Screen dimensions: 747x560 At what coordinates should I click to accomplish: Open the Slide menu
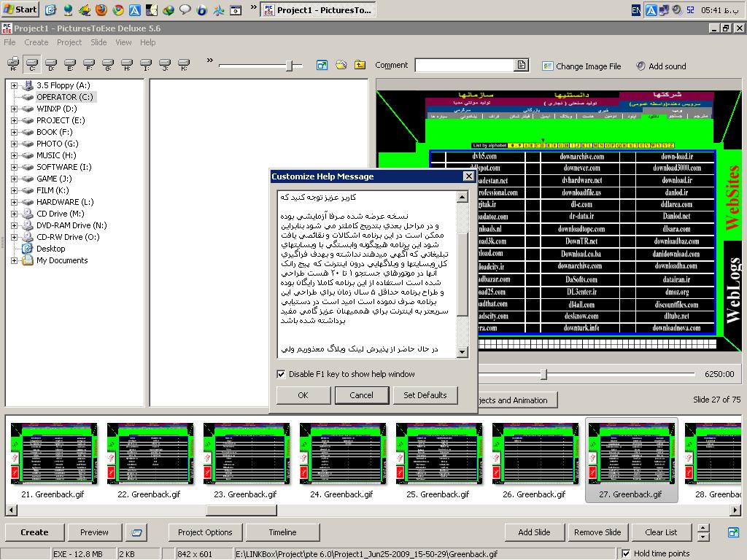98,42
